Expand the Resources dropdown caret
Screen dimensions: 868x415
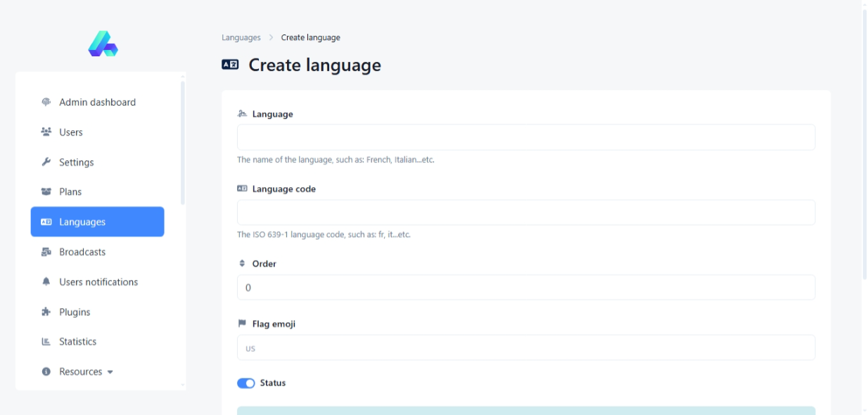110,372
